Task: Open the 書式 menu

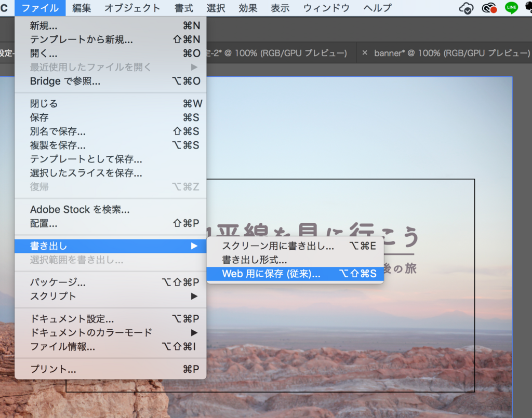Action: 183,8
